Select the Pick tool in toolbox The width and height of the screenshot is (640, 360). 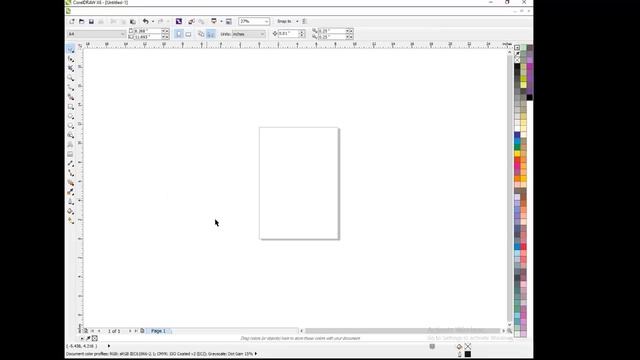click(71, 49)
